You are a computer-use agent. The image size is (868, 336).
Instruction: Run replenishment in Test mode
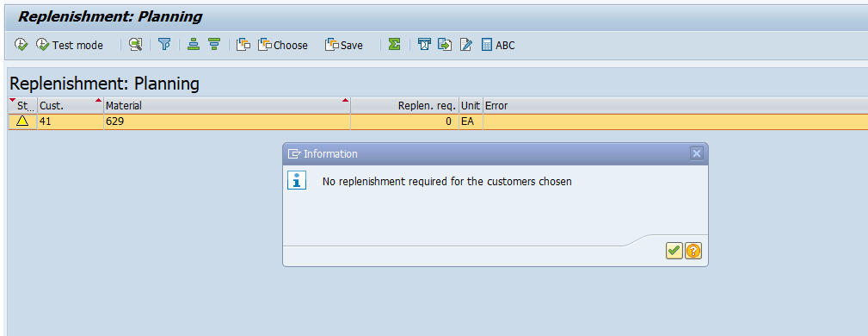point(70,45)
